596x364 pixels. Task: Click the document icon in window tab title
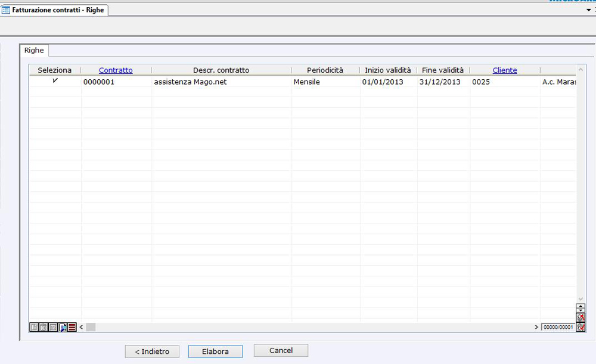pyautogui.click(x=6, y=10)
